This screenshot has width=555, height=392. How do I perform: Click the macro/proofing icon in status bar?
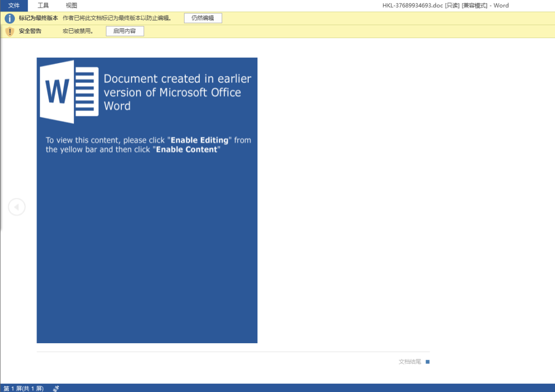point(56,388)
